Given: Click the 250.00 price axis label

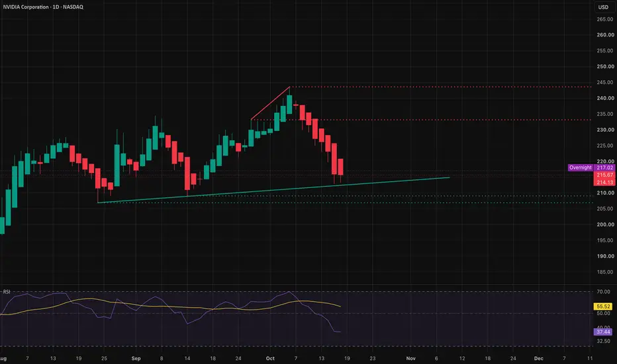Looking at the screenshot, I should click(605, 66).
